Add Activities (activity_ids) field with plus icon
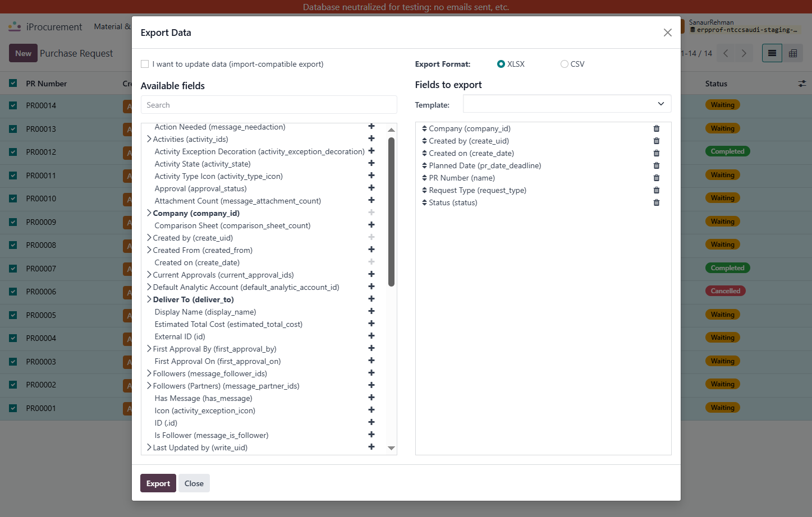This screenshot has width=812, height=517. pyautogui.click(x=371, y=139)
